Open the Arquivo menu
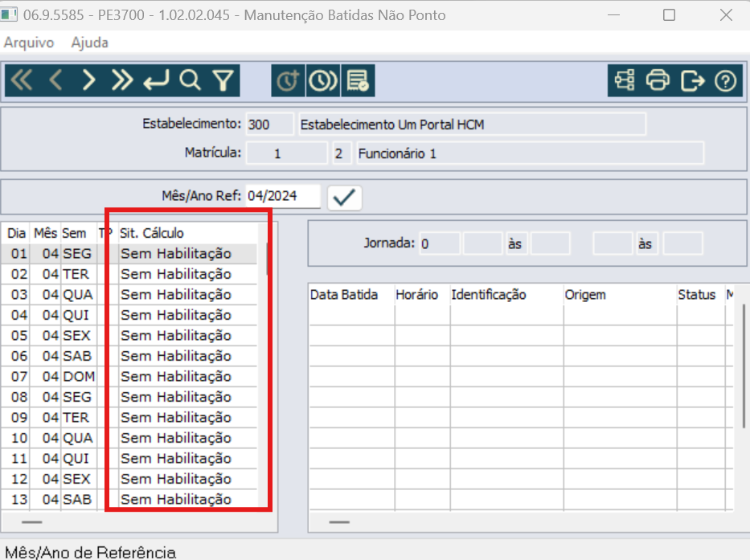Viewport: 750px width, 560px height. (x=29, y=43)
